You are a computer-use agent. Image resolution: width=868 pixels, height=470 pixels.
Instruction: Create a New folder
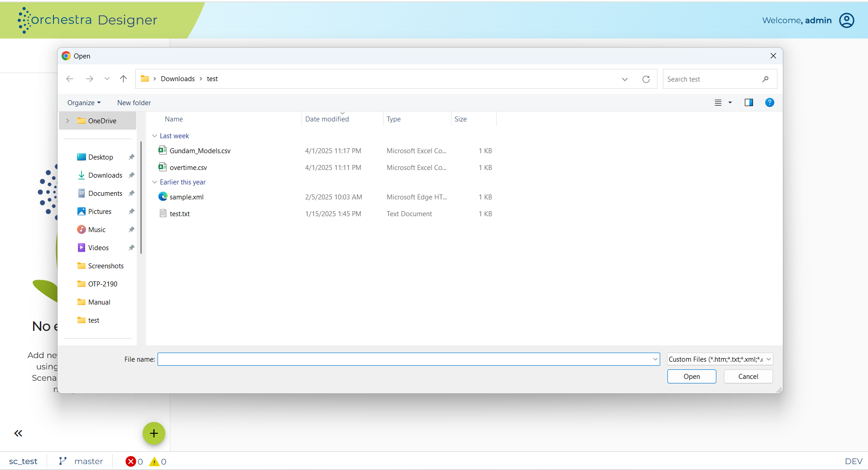point(134,103)
